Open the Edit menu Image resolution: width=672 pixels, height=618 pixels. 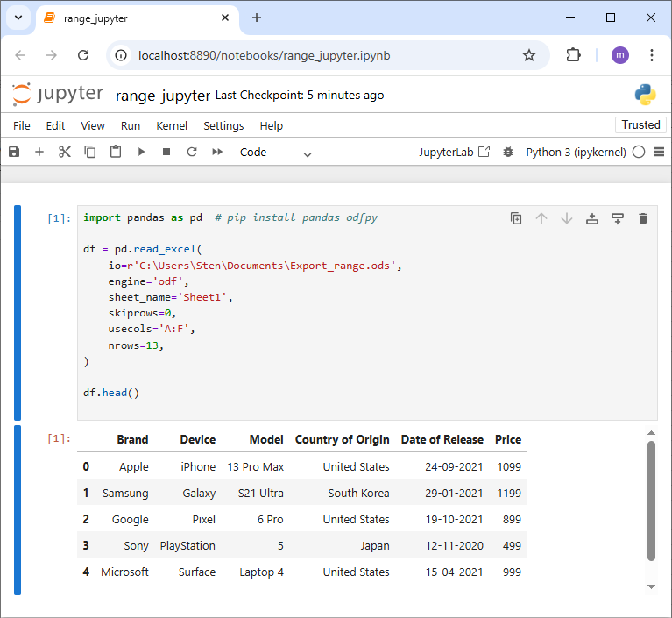(x=55, y=125)
